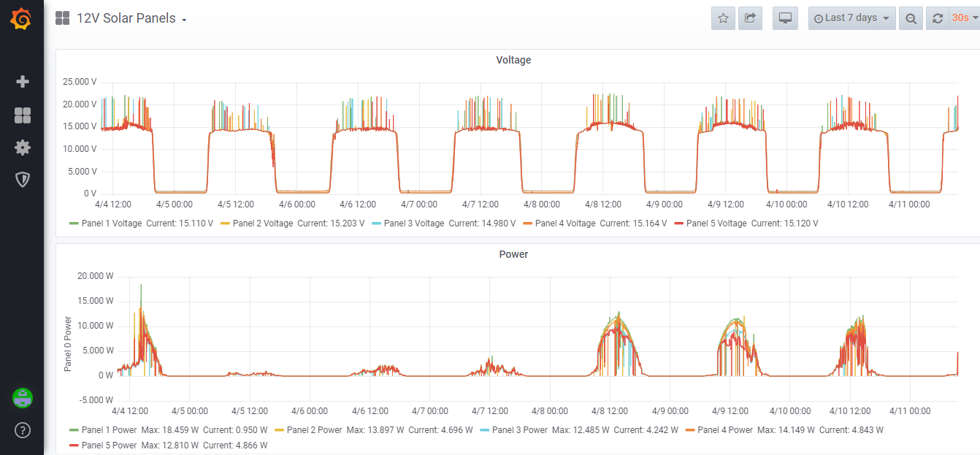This screenshot has height=455, width=980.
Task: Click the Create plus icon in sidebar
Action: coord(23,82)
